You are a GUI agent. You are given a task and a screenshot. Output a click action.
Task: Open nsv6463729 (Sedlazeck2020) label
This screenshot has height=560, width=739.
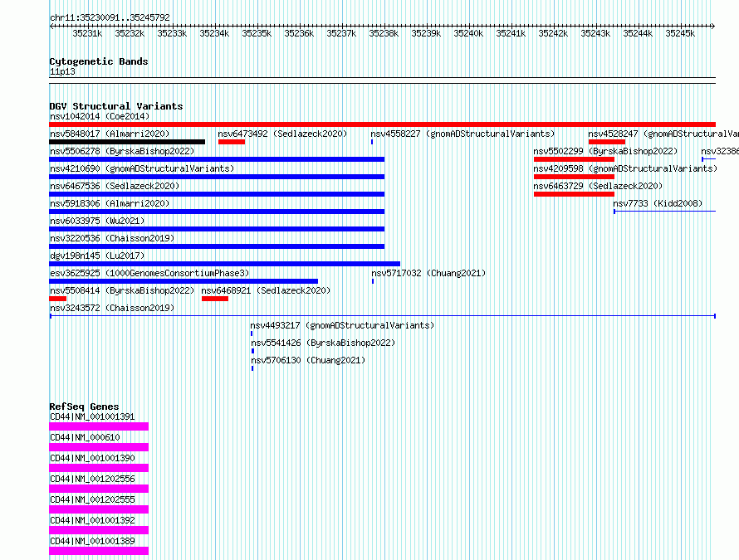(598, 186)
